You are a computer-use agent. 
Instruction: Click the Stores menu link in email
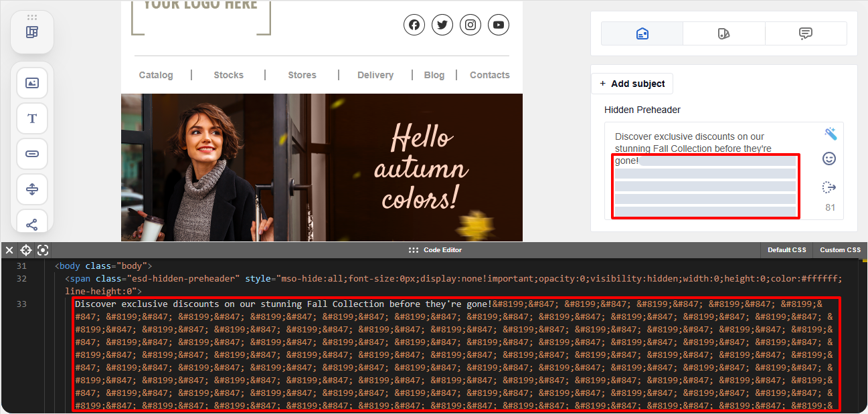tap(302, 75)
